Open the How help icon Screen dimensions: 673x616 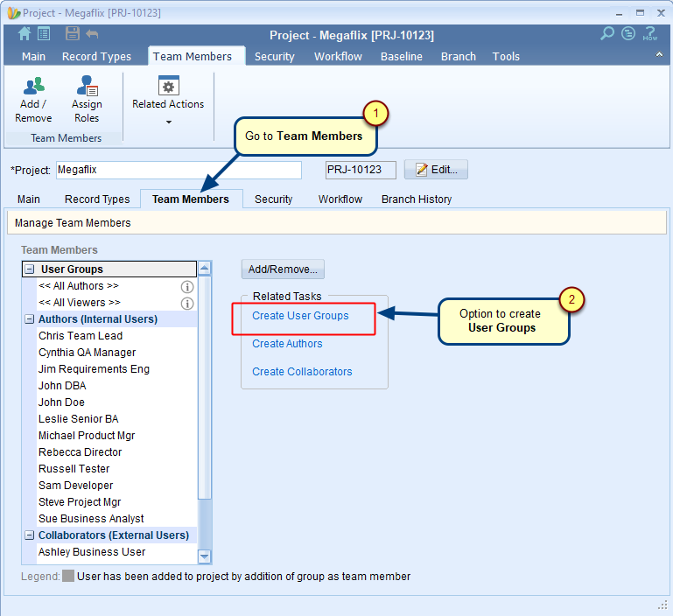(x=650, y=33)
